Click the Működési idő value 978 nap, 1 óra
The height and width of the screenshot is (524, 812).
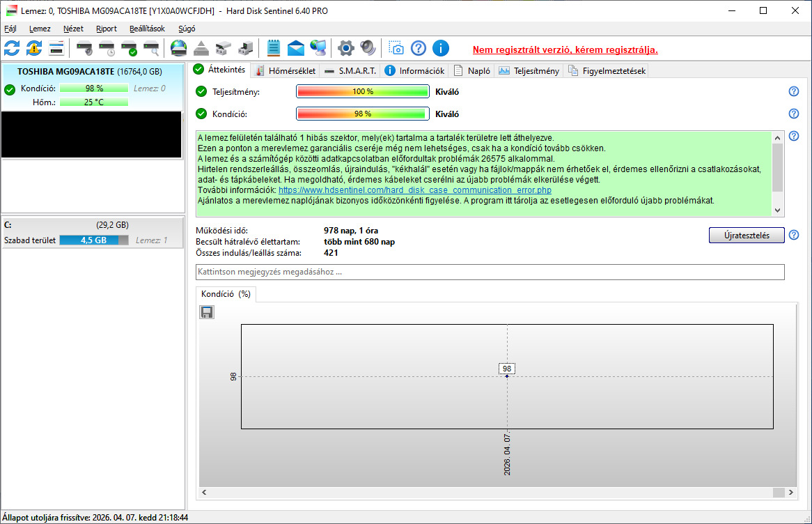point(351,231)
